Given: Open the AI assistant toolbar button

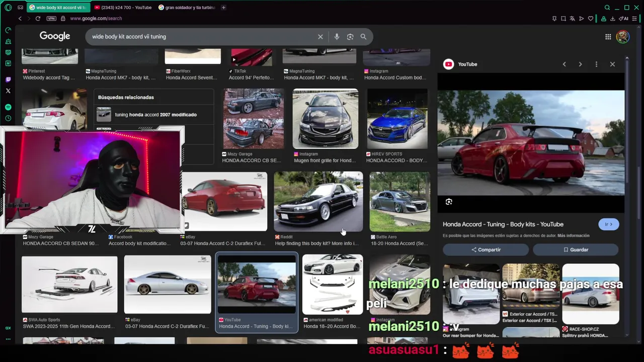Looking at the screenshot, I should [624, 19].
